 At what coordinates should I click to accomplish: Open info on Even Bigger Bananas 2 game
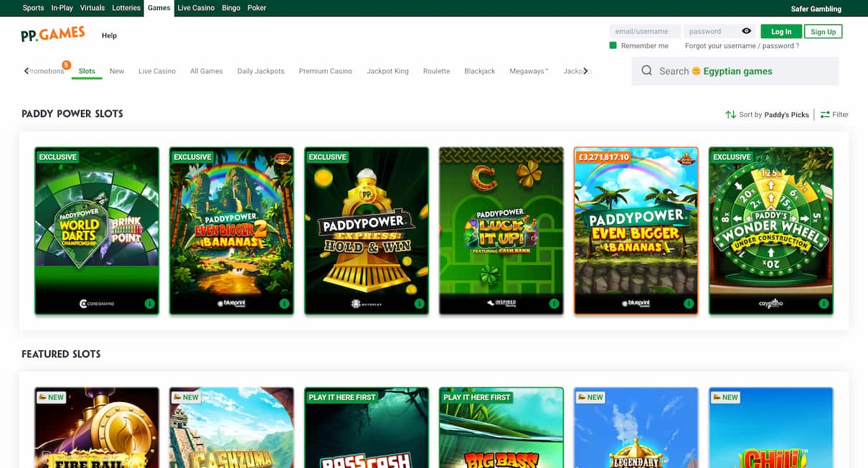point(284,303)
